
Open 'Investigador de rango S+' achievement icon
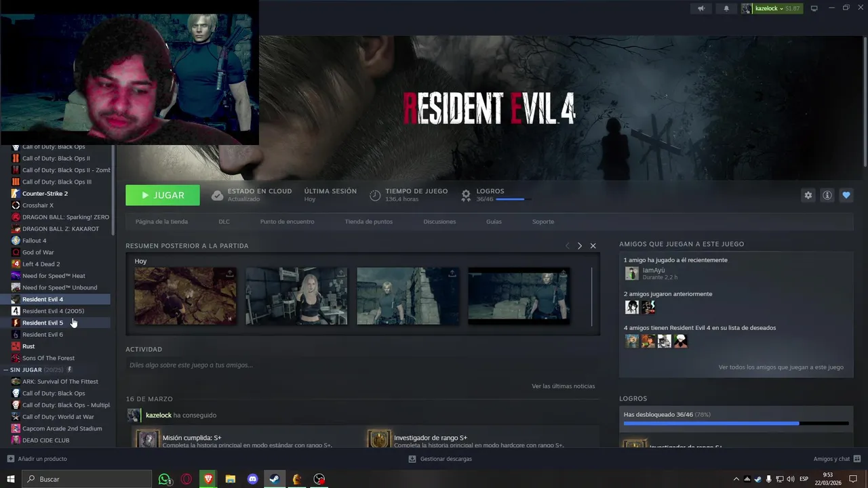click(379, 439)
